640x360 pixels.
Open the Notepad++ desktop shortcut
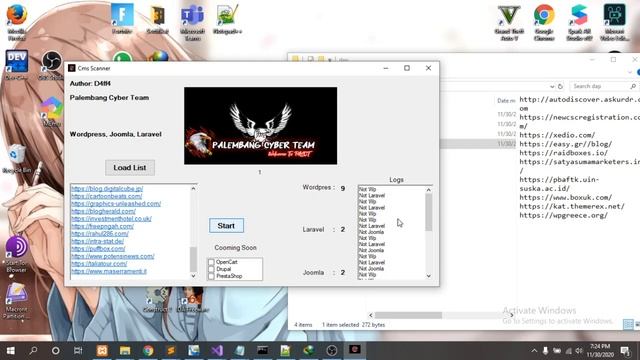(227, 18)
